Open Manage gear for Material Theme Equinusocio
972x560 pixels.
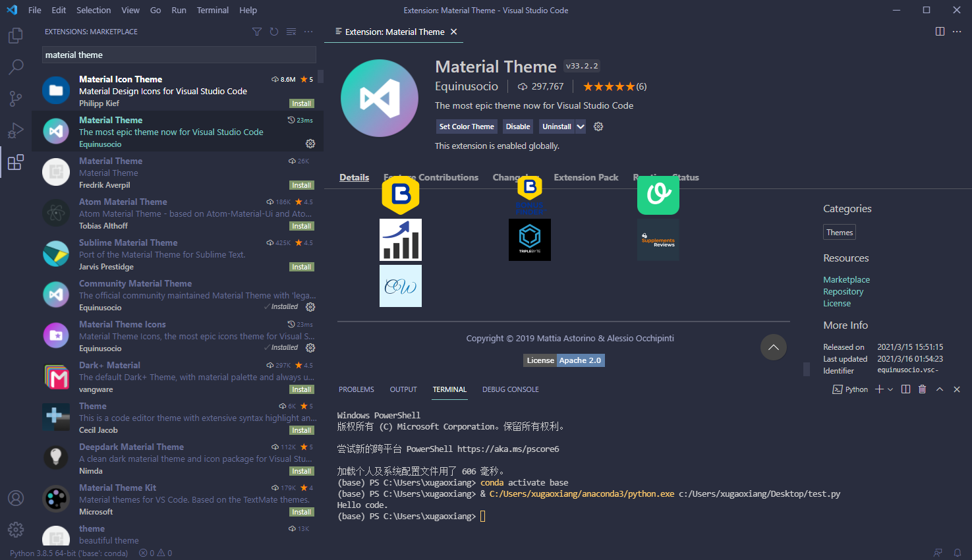coord(310,144)
